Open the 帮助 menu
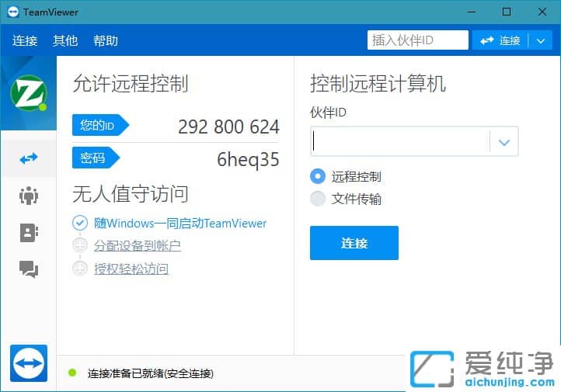 tap(106, 40)
